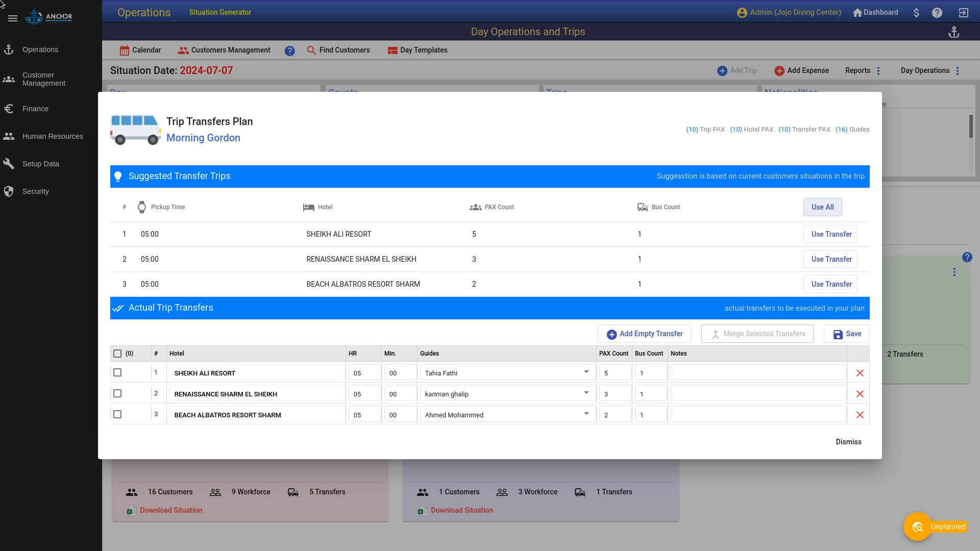The image size is (980, 551).
Task: Click the Finance icon in left sidebar
Action: pos(9,108)
